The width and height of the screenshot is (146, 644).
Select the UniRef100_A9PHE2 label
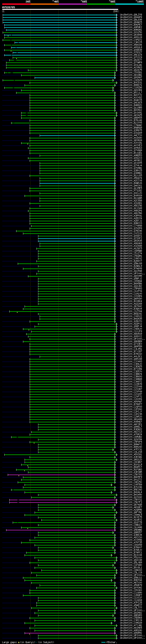click(x=131, y=27)
